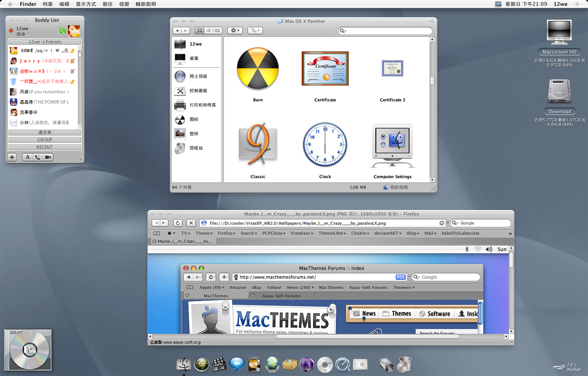This screenshot has width=588, height=376.
Task: Click the Firefox address bar
Action: [322, 223]
